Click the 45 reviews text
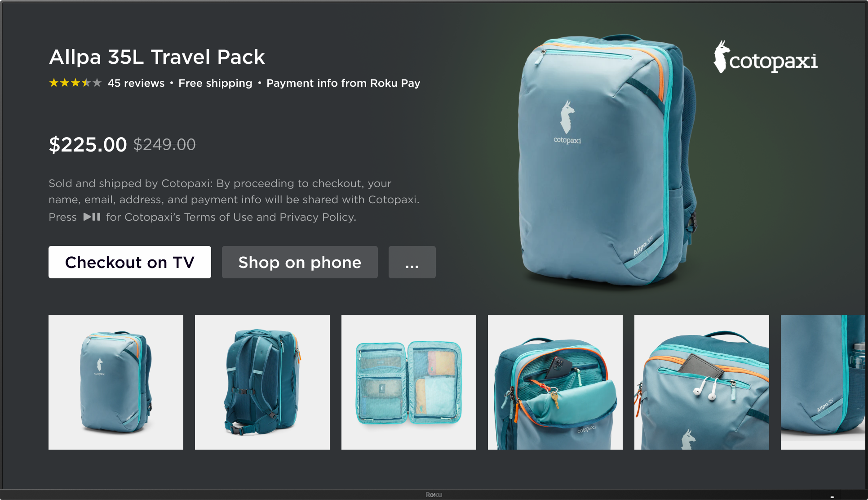Image resolution: width=868 pixels, height=500 pixels. [136, 83]
